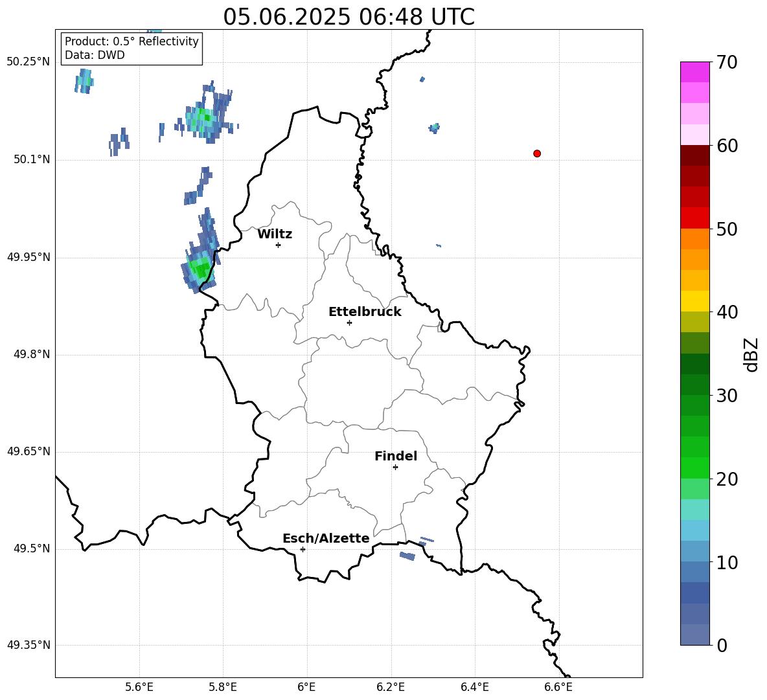Click the dBZ colorbar axis label
This screenshot has height=700, width=767.
[x=751, y=354]
